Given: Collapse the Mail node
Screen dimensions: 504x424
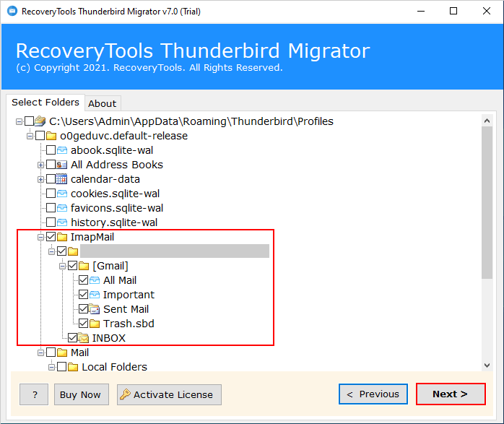Looking at the screenshot, I should [40, 353].
